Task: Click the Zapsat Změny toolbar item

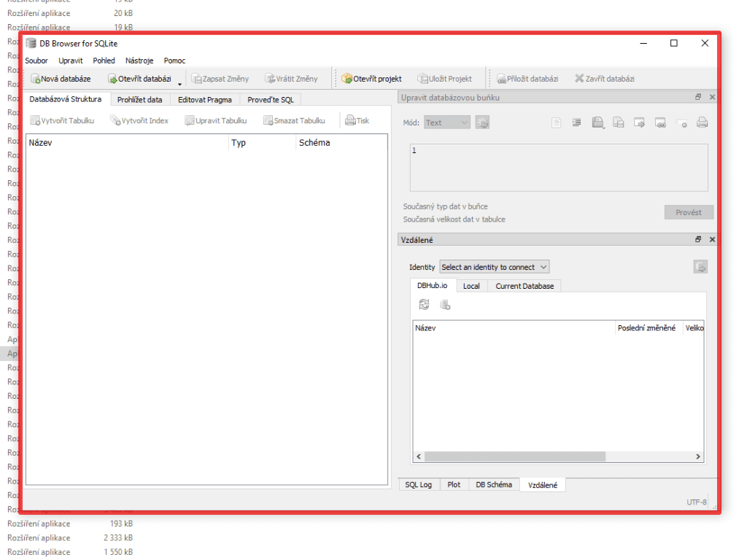Action: [220, 79]
